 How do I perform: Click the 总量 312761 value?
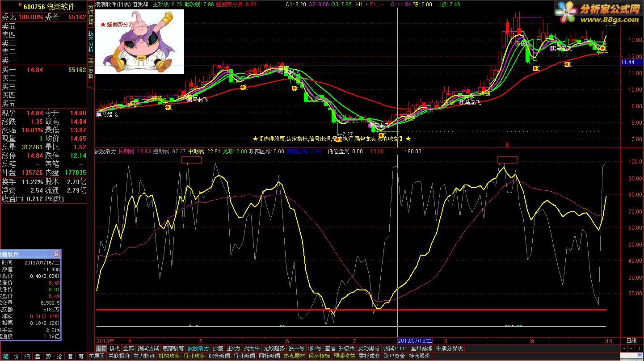pos(32,147)
